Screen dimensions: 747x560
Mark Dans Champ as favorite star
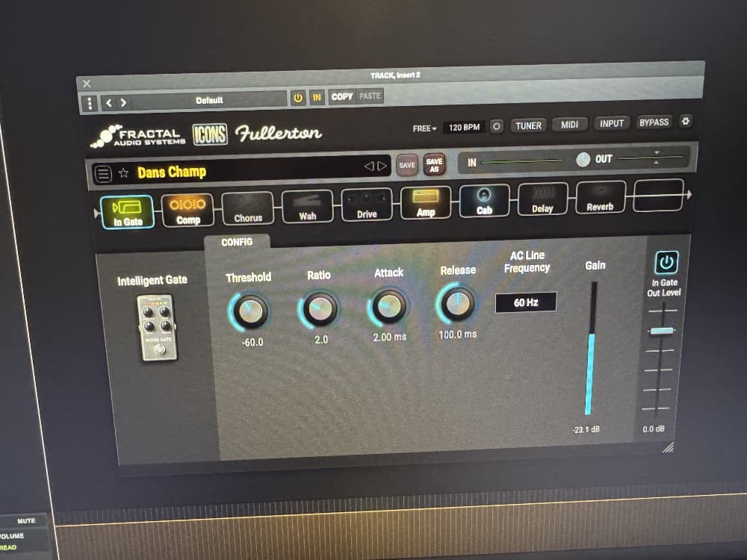(123, 173)
